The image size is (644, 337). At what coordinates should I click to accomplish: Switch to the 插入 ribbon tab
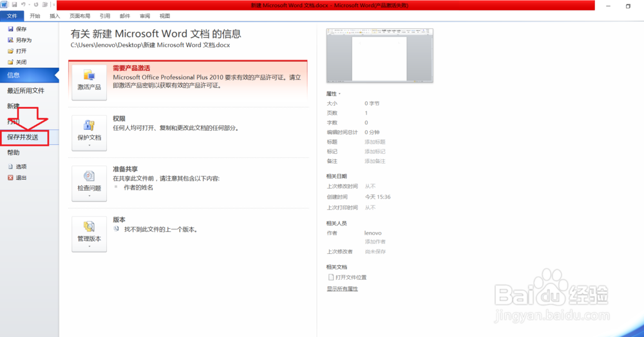tap(55, 15)
